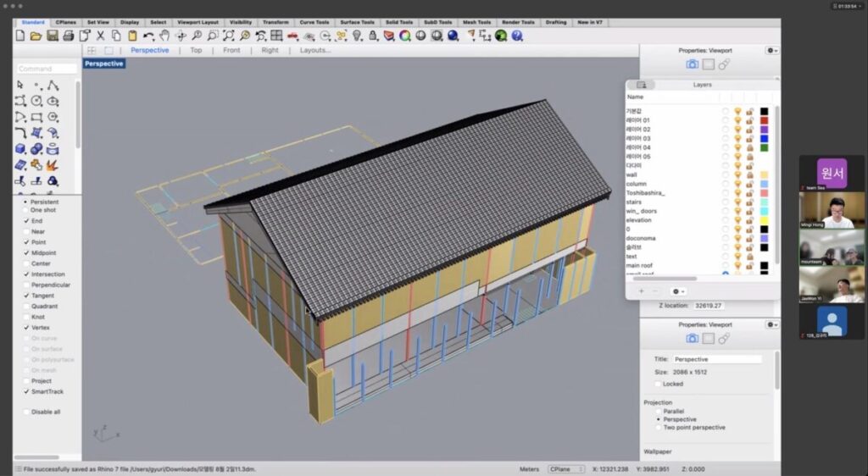Select the Ellipse tool
Image resolution: width=868 pixels, height=476 pixels.
[x=53, y=101]
